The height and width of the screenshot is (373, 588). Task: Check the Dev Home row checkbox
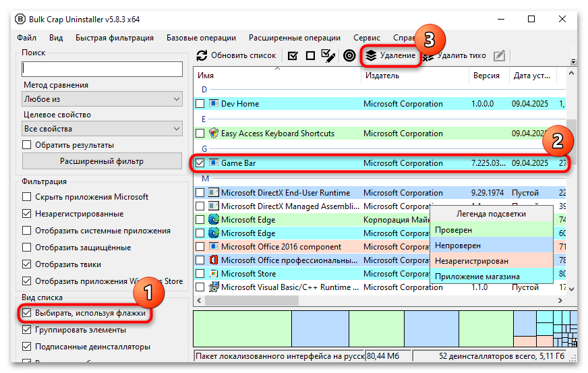pyautogui.click(x=200, y=104)
